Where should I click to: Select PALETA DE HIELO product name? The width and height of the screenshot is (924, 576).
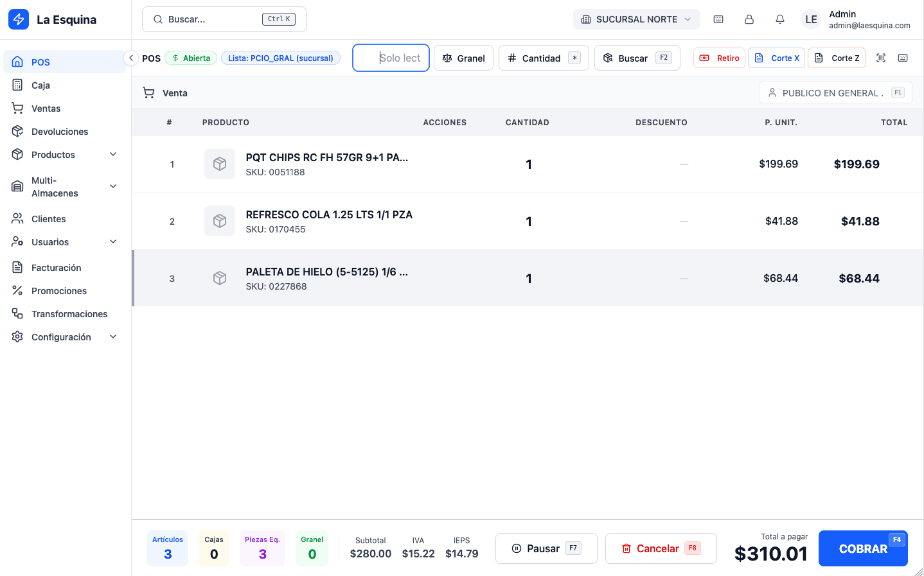327,272
